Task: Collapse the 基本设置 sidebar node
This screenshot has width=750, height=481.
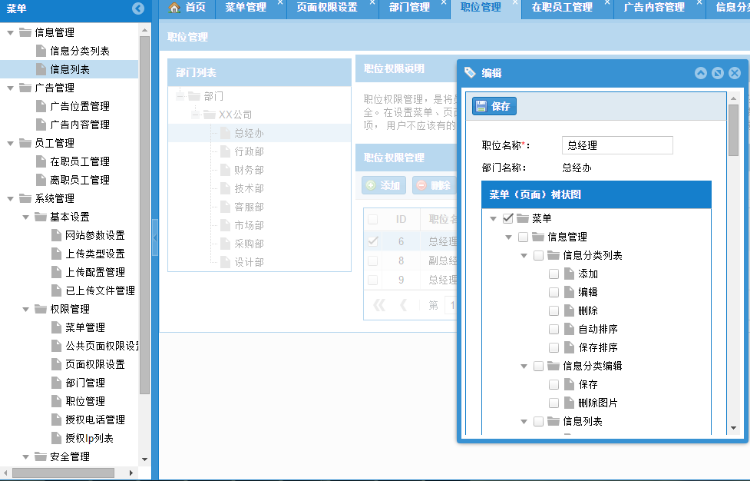Action: tap(26, 217)
